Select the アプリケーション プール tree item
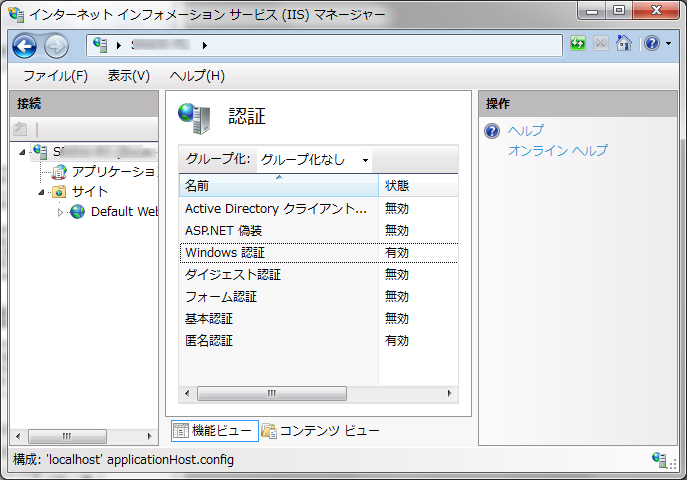687x480 pixels. point(113,172)
